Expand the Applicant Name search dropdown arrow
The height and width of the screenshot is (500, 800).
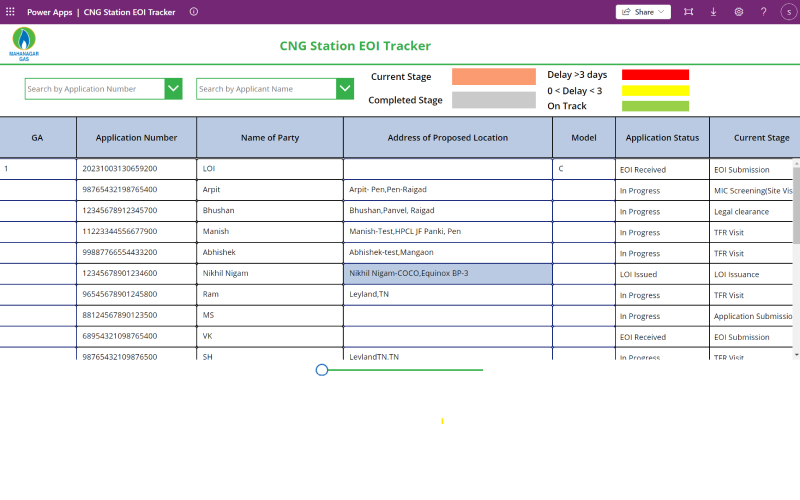pos(345,89)
